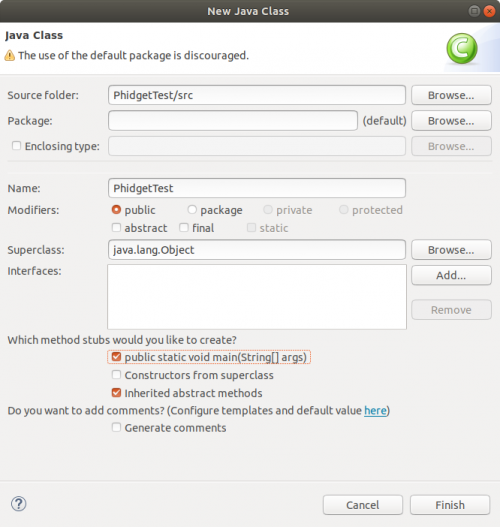Image resolution: width=500 pixels, height=527 pixels.
Task: Tick the abstract modifier checkbox
Action: pos(116,228)
